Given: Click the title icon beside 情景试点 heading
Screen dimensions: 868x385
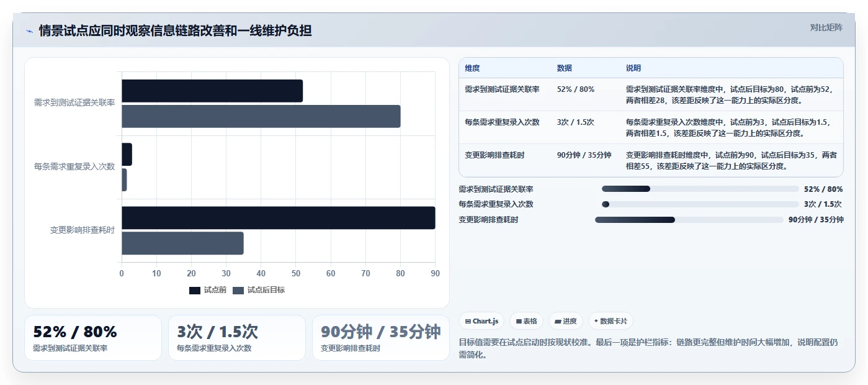Looking at the screenshot, I should coord(29,31).
